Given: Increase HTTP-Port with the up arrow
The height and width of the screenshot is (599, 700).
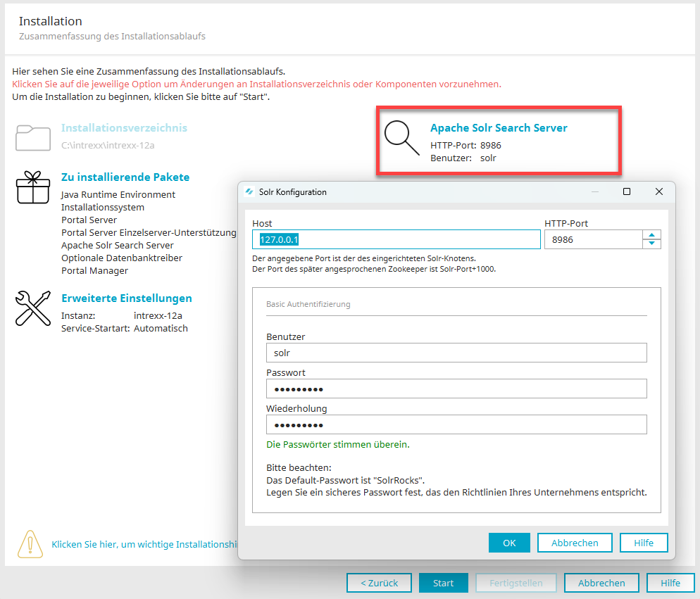Looking at the screenshot, I should (x=652, y=235).
